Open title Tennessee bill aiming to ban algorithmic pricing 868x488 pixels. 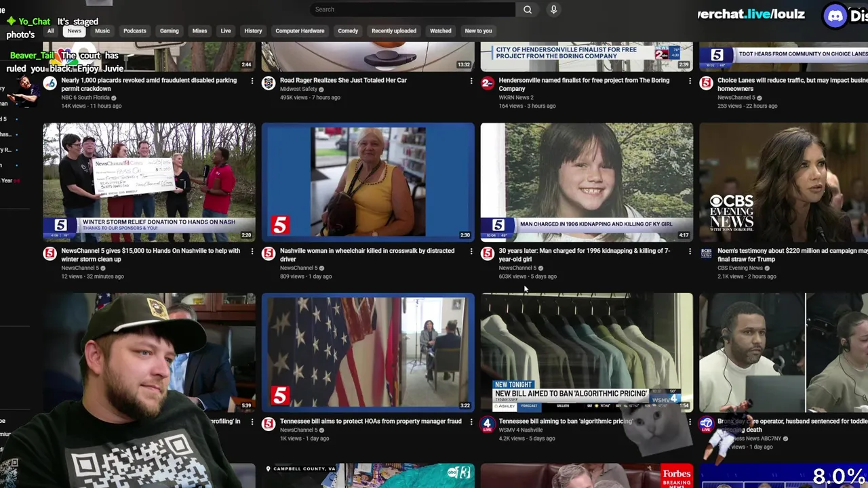tap(566, 421)
